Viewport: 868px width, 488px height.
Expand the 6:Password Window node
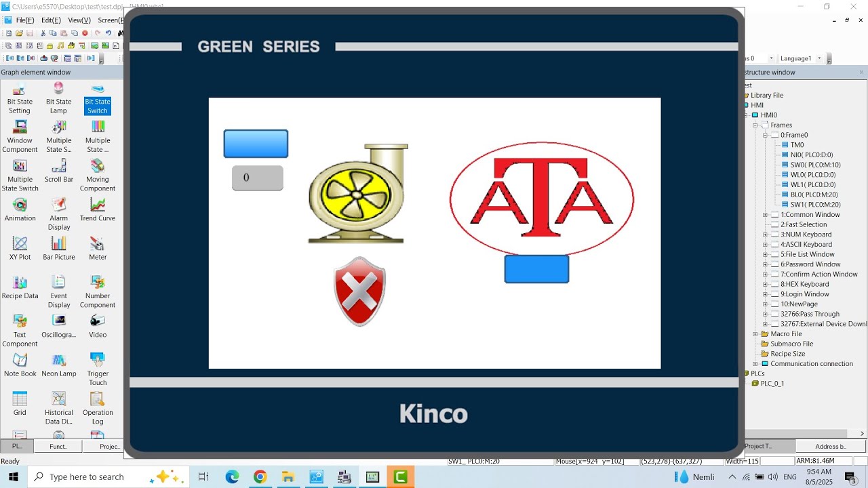pos(765,264)
